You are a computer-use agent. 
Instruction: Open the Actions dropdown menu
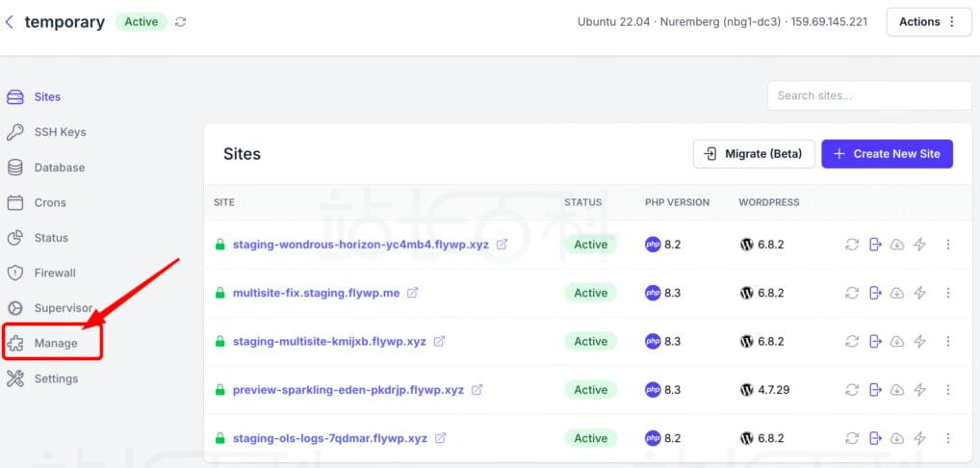[928, 22]
